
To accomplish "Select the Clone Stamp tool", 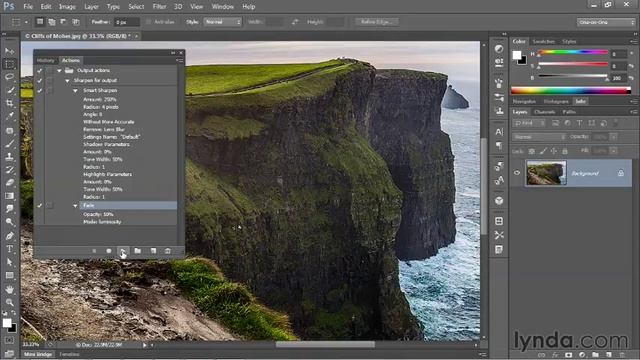I will [9, 156].
